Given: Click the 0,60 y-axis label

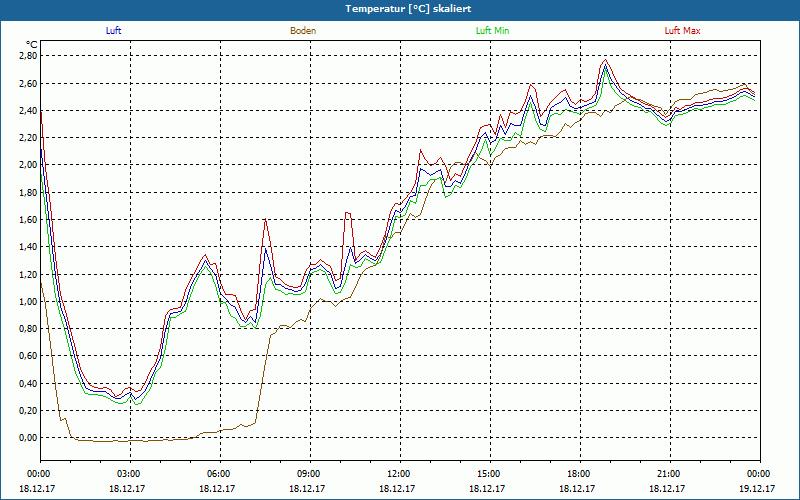Looking at the screenshot, I should pyautogui.click(x=28, y=356).
